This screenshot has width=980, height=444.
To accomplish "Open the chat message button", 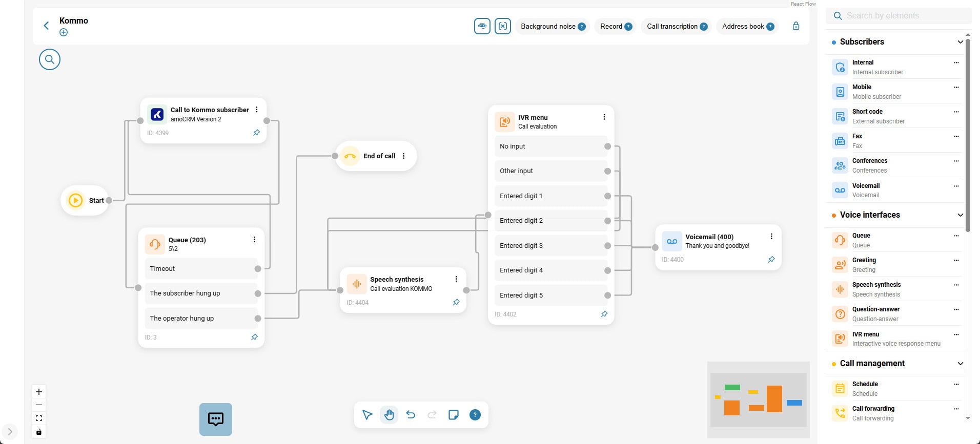I will [215, 419].
